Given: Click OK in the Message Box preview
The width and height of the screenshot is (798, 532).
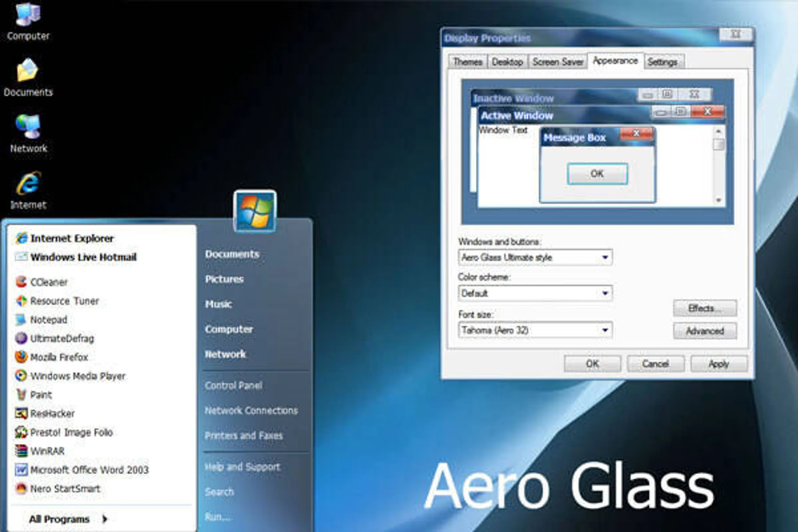Looking at the screenshot, I should pos(597,173).
